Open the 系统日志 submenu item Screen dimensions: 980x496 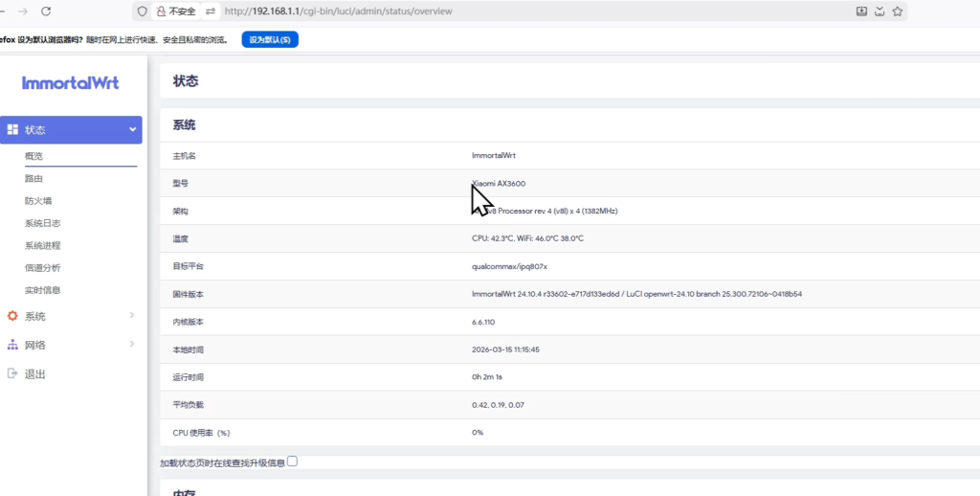point(43,223)
